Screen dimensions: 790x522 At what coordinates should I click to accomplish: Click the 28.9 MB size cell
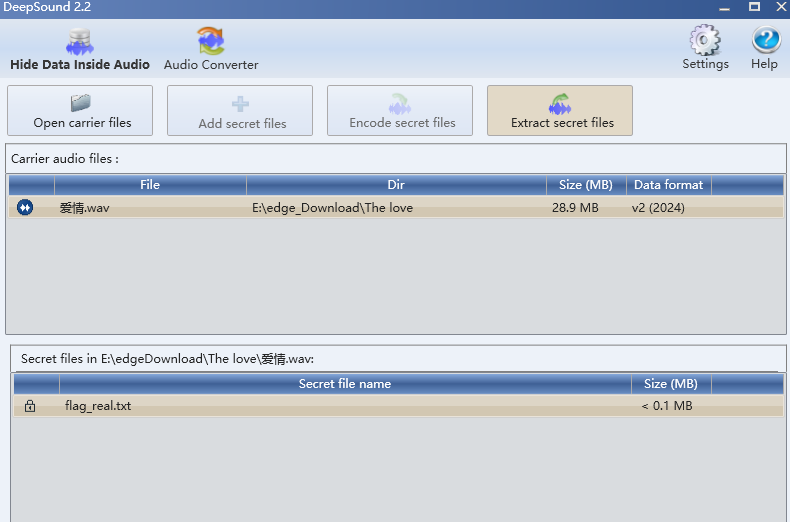coord(575,208)
